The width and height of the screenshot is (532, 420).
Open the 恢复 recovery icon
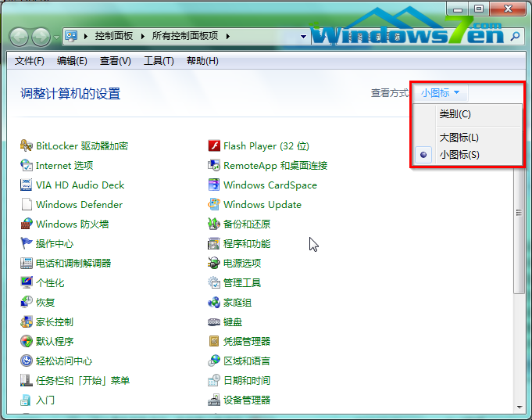26,302
